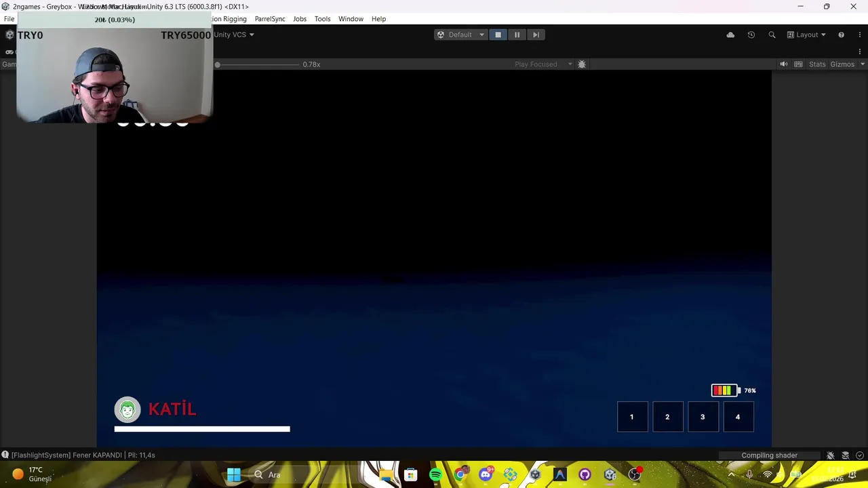
Task: Open the Jobs menu
Action: pyautogui.click(x=300, y=19)
